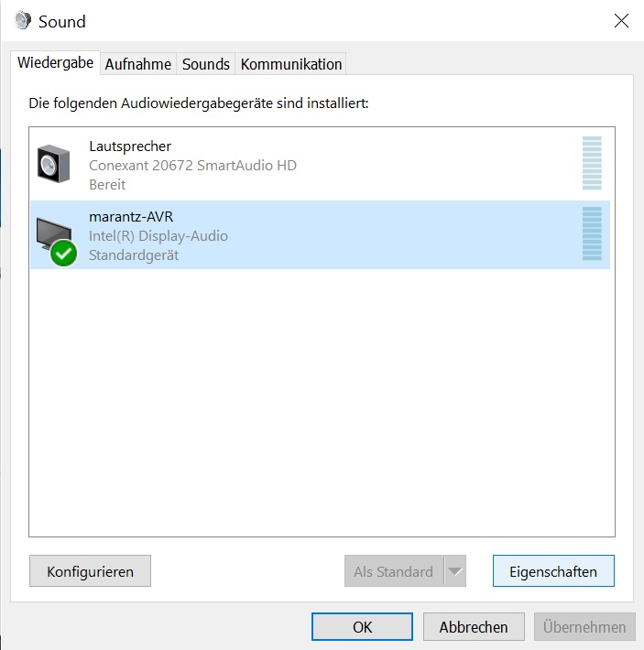644x650 pixels.
Task: Open Eigenschaften for the selected device
Action: click(553, 571)
